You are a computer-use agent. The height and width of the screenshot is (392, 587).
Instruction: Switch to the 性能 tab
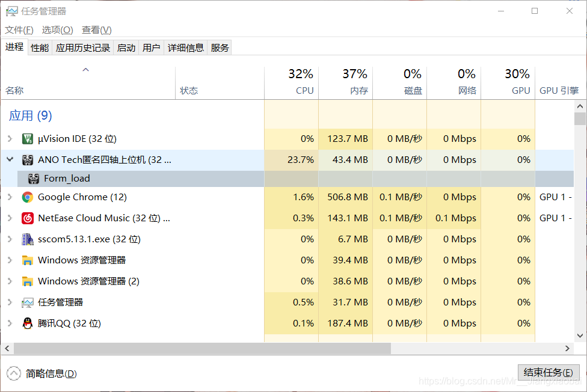40,48
